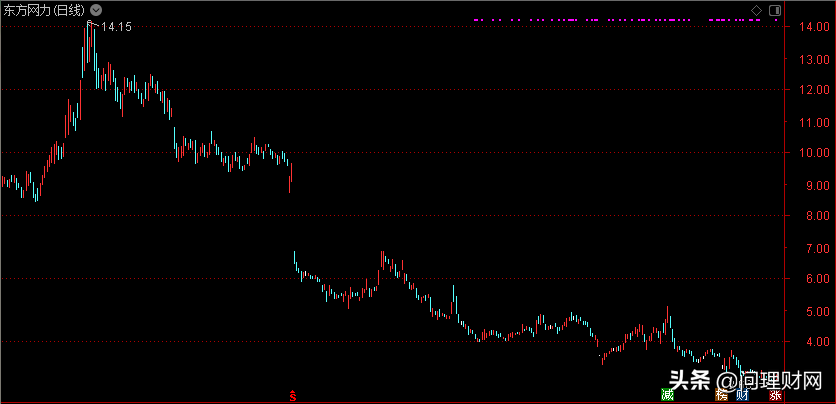This screenshot has height=404, width=836.
Task: Click the blue 财 marker
Action: pyautogui.click(x=742, y=395)
